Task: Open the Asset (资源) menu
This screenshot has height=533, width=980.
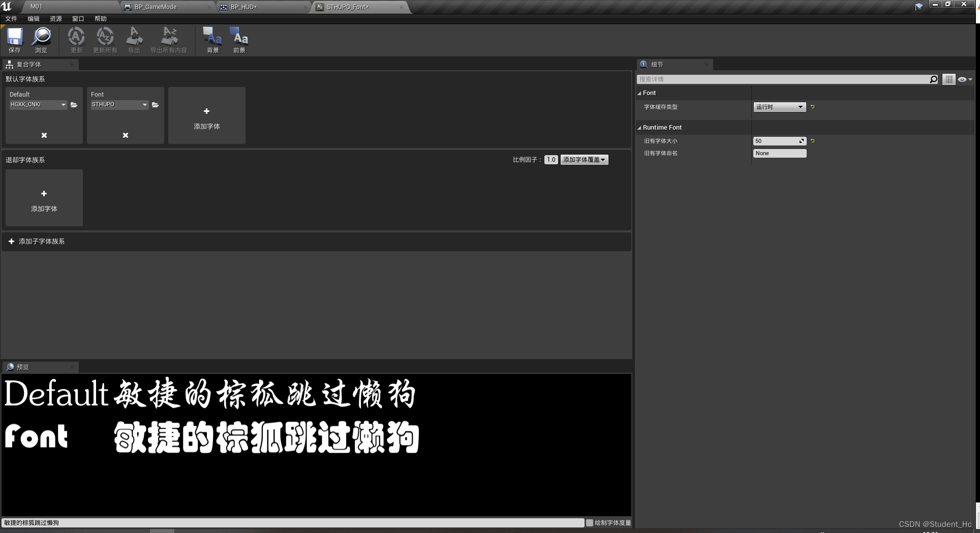Action: (56, 19)
